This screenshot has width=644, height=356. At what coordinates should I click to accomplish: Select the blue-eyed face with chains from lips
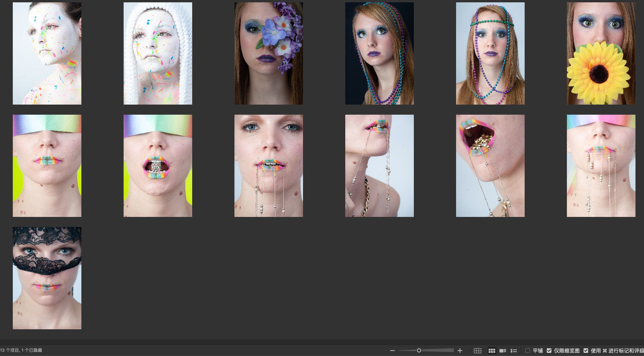(x=269, y=165)
